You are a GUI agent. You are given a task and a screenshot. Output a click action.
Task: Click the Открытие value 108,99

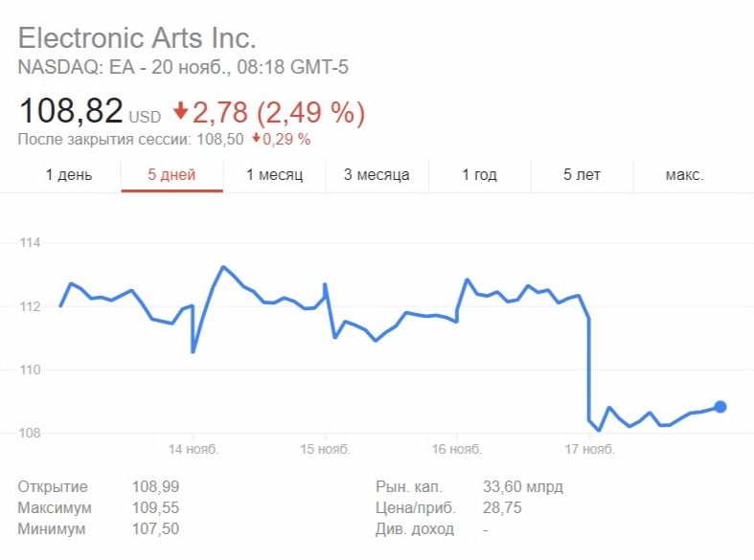point(156,487)
